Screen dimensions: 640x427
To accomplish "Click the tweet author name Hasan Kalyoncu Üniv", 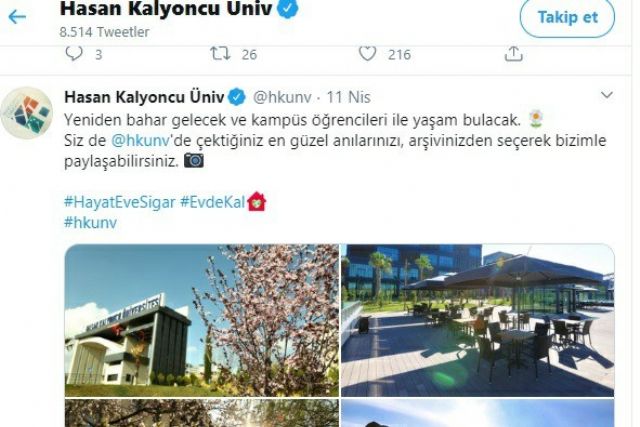I will [x=144, y=97].
